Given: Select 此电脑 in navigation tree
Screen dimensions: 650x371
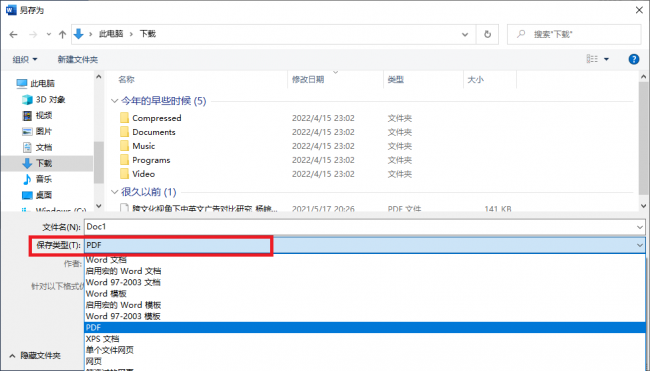Looking at the screenshot, I should [36, 83].
